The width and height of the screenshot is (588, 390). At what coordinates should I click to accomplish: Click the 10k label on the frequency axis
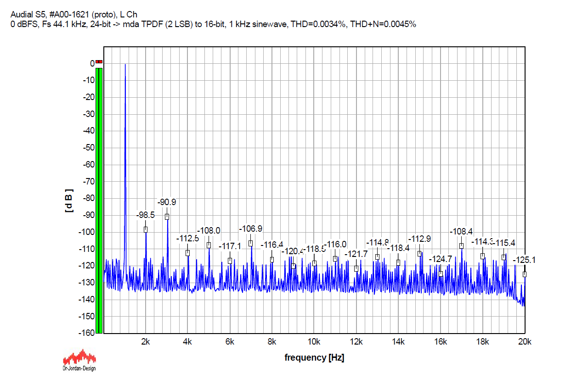(x=314, y=342)
